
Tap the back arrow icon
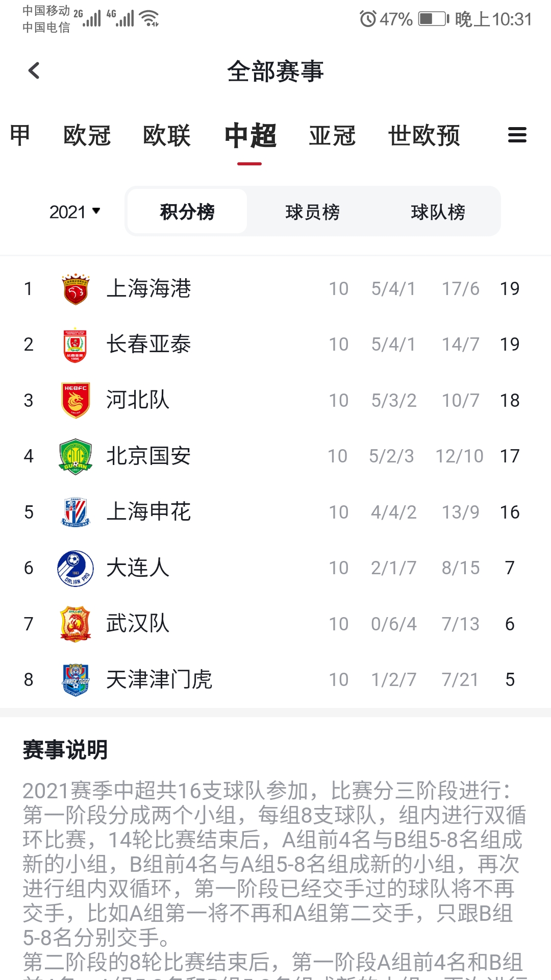[34, 71]
